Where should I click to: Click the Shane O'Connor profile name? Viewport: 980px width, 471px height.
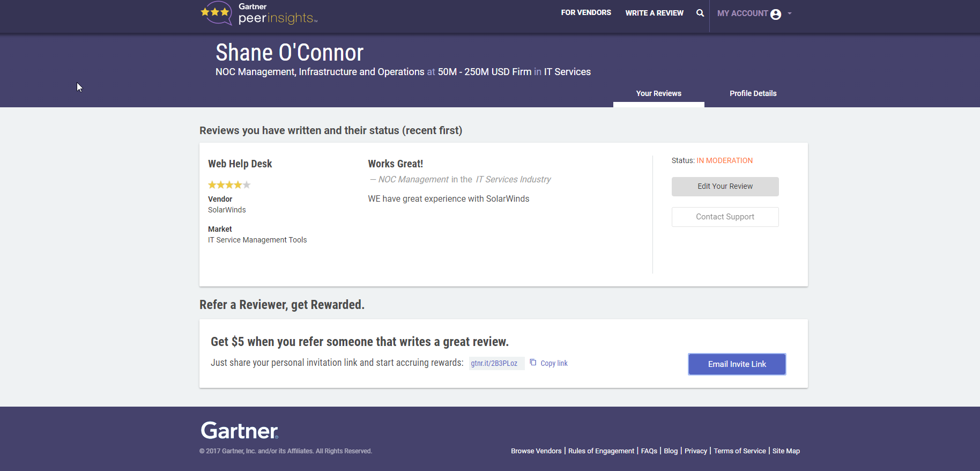point(289,53)
